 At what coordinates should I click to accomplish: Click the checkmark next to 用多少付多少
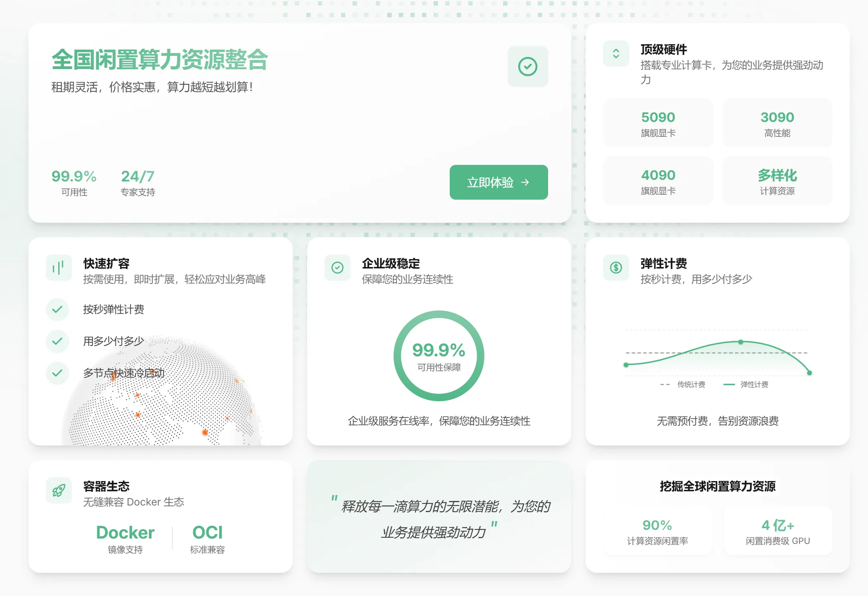point(57,341)
